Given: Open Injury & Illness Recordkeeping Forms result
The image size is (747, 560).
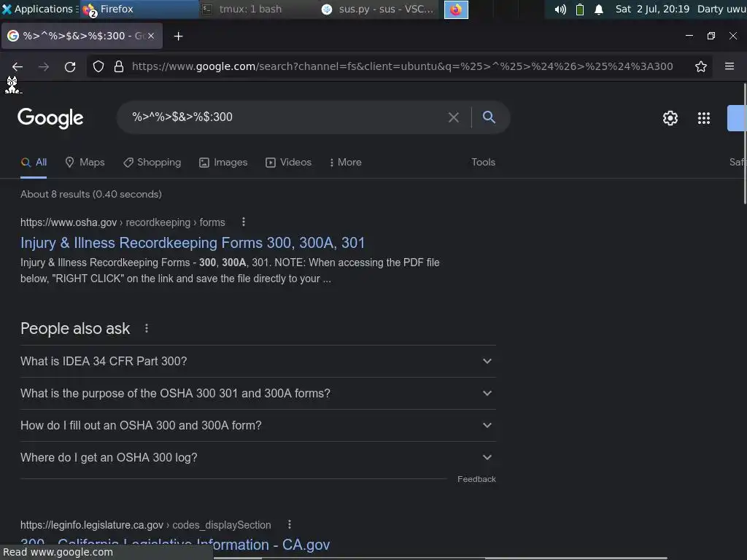Looking at the screenshot, I should pos(193,243).
